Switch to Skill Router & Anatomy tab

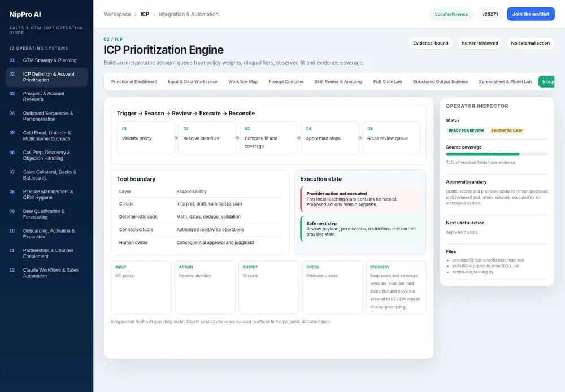[338, 81]
